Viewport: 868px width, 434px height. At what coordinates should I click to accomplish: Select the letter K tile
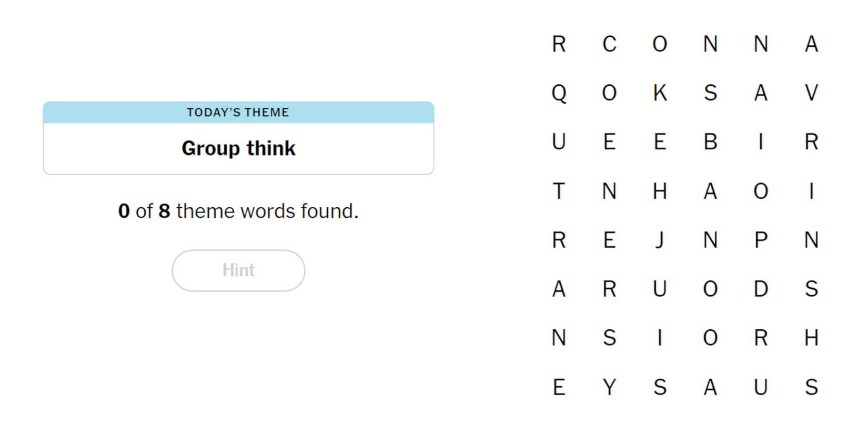(660, 93)
